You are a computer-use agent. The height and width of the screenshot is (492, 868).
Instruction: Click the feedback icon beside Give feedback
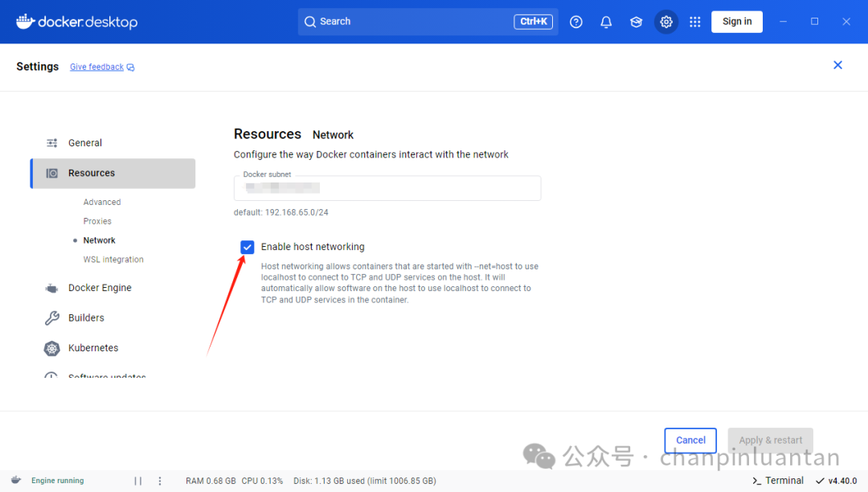coord(131,67)
